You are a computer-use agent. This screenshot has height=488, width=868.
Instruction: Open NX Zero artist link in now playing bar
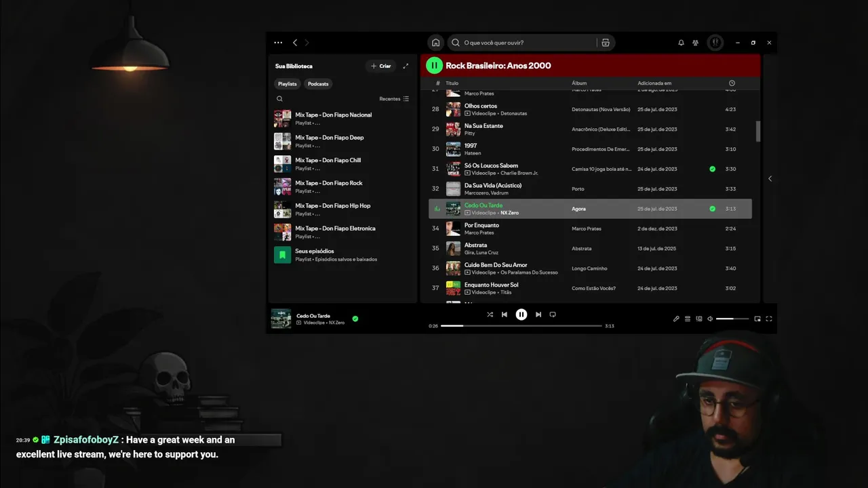pos(336,323)
